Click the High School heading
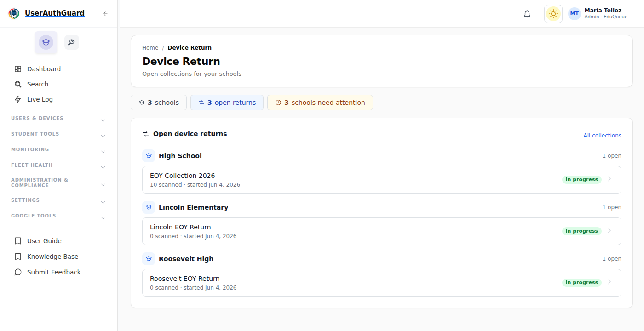 pyautogui.click(x=180, y=156)
